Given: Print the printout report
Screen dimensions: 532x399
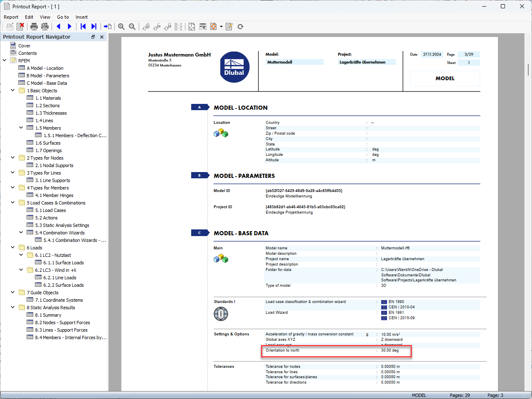Looking at the screenshot, I should (x=34, y=27).
